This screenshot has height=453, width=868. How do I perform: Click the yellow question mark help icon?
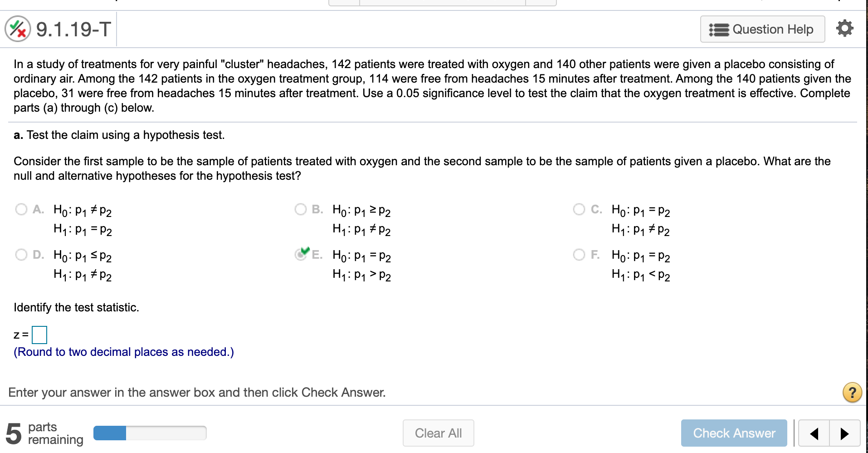point(852,393)
